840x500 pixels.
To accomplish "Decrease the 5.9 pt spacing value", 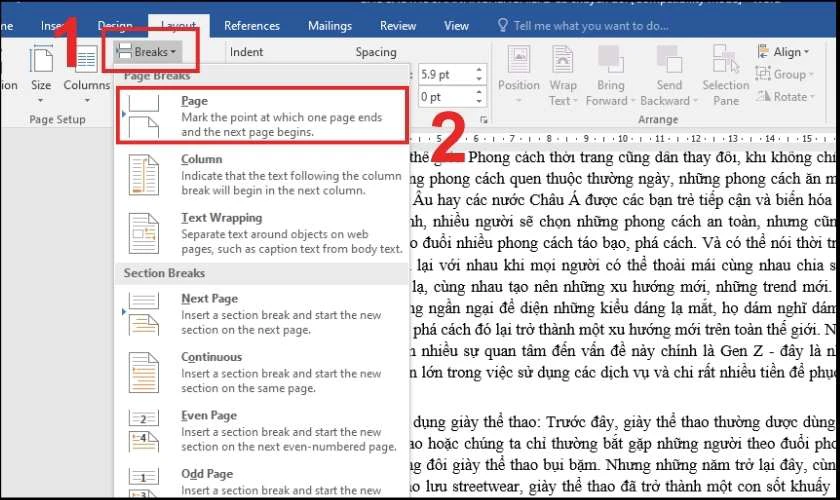I will tap(479, 79).
